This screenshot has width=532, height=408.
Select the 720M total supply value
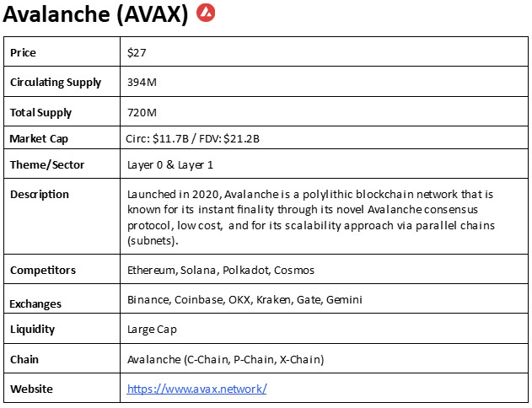142,113
